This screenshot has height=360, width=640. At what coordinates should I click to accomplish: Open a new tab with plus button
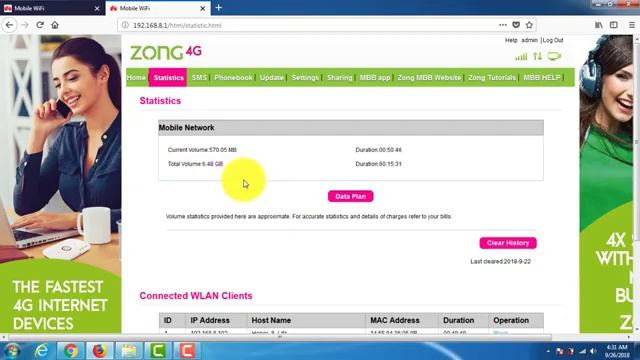tap(219, 8)
